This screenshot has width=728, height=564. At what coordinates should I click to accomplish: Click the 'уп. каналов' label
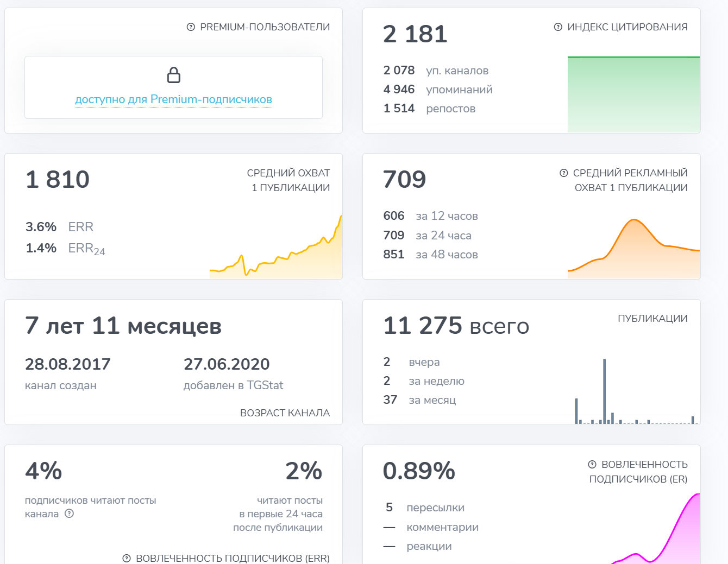click(x=457, y=71)
